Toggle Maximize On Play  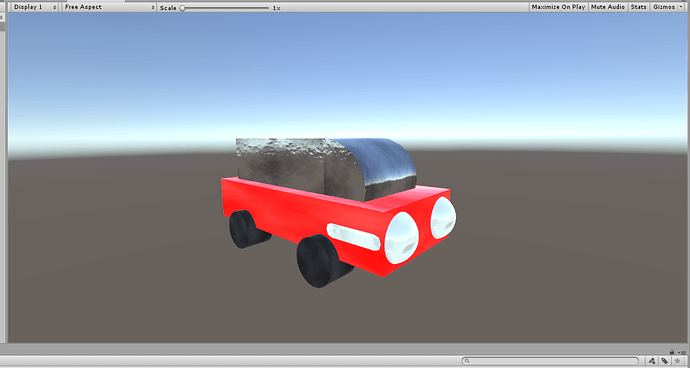(558, 7)
